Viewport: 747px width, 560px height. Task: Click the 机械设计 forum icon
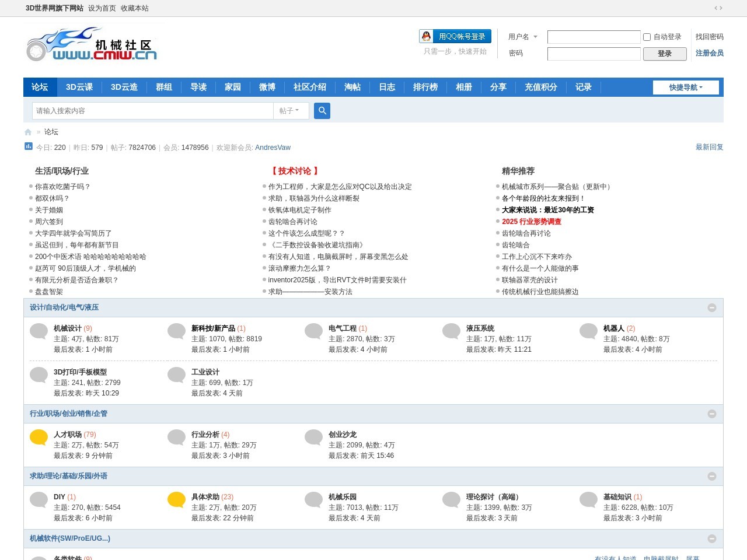point(39,330)
